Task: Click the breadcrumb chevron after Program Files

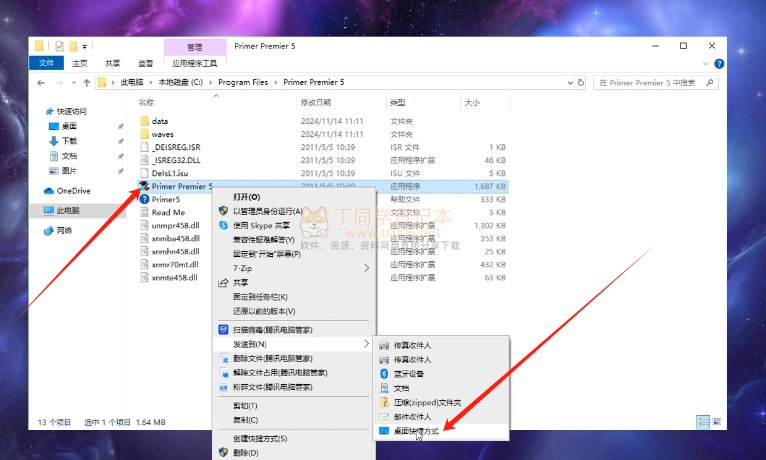Action: point(276,83)
